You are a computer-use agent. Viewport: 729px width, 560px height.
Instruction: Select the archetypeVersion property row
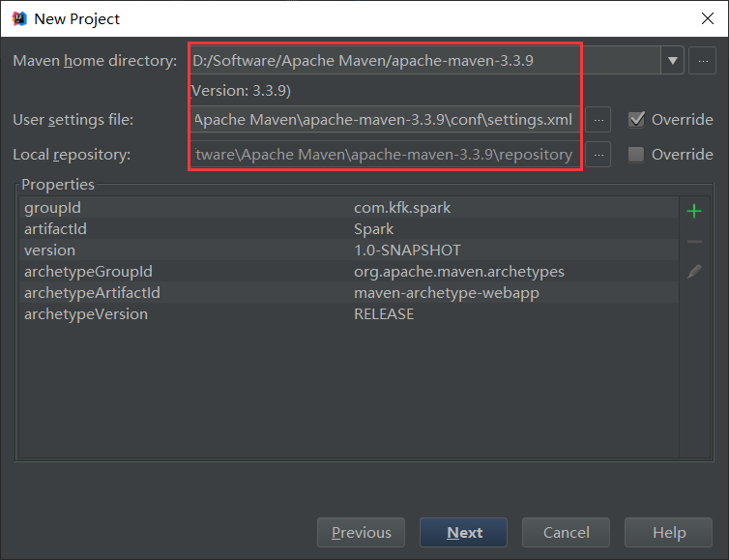coord(349,314)
